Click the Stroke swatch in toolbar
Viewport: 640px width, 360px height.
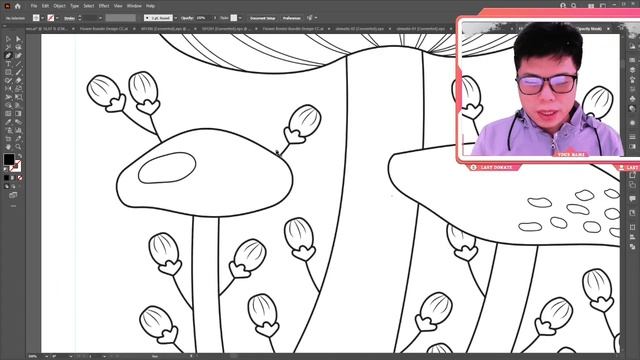click(x=16, y=166)
